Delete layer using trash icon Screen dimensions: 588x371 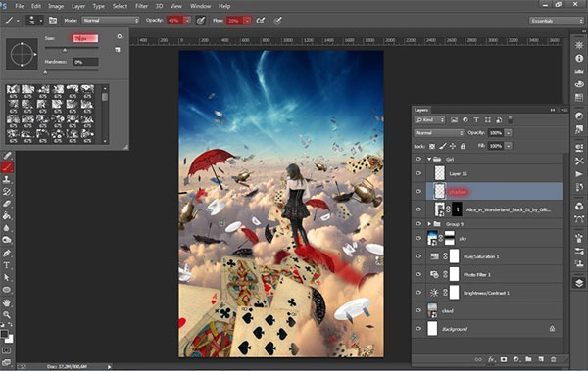coord(553,359)
